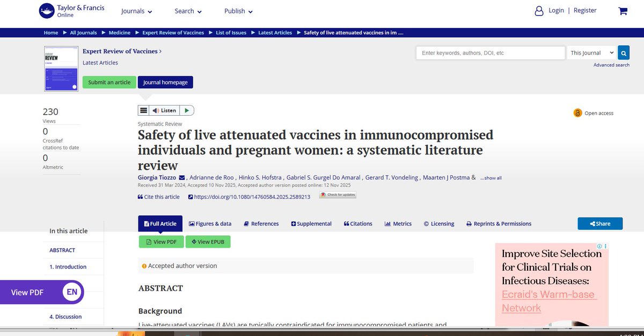Open the Listen player menu icon
The width and height of the screenshot is (644, 336).
143,110
